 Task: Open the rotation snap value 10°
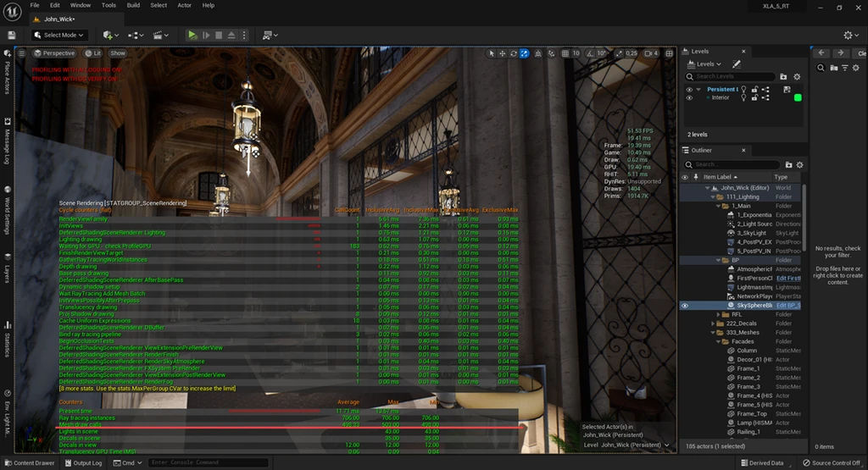601,53
